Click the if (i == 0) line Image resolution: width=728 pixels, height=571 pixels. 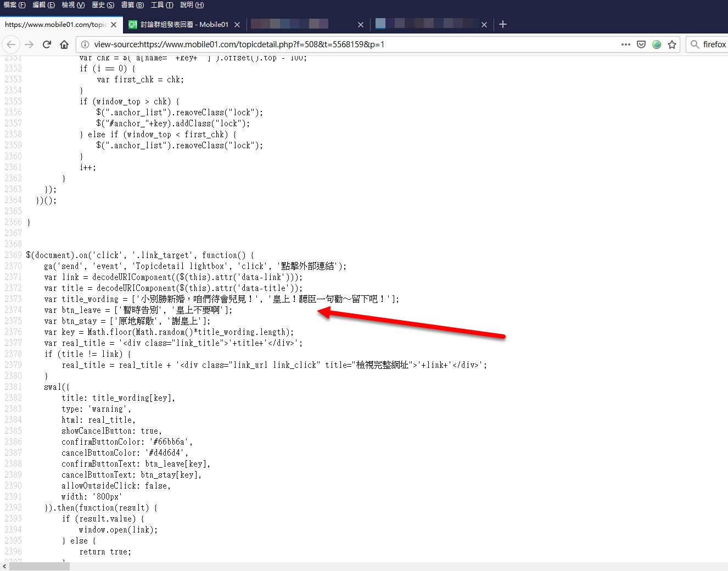click(x=107, y=69)
